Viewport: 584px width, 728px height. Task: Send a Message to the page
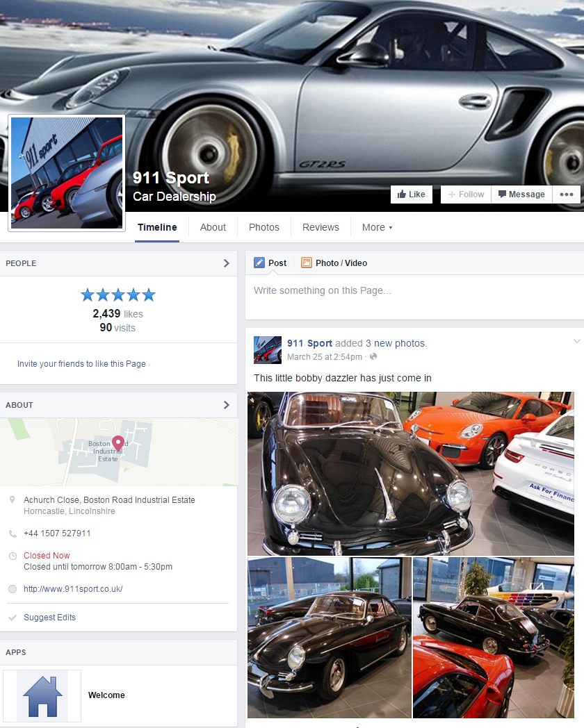[x=521, y=194]
